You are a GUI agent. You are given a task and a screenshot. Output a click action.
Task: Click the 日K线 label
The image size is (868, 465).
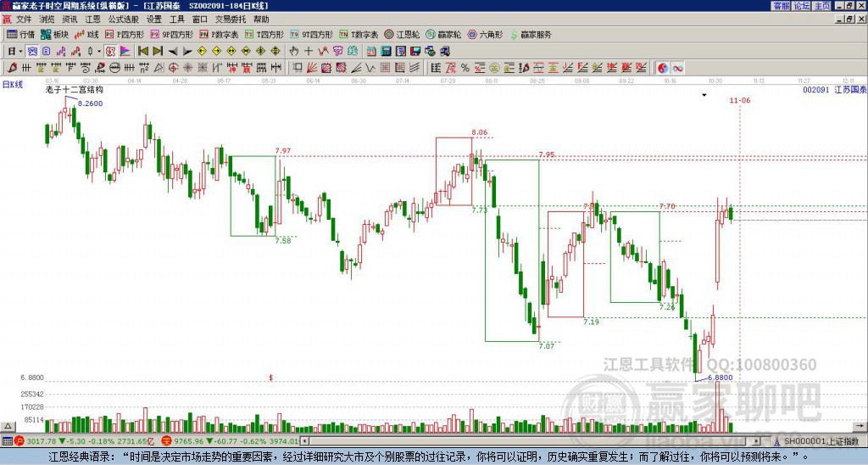pyautogui.click(x=12, y=84)
